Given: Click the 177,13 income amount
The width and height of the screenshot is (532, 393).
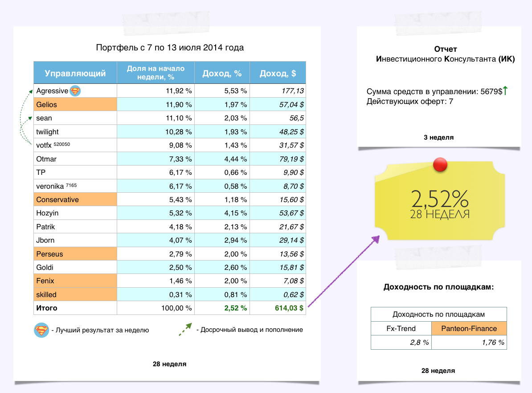Looking at the screenshot, I should (x=292, y=91).
